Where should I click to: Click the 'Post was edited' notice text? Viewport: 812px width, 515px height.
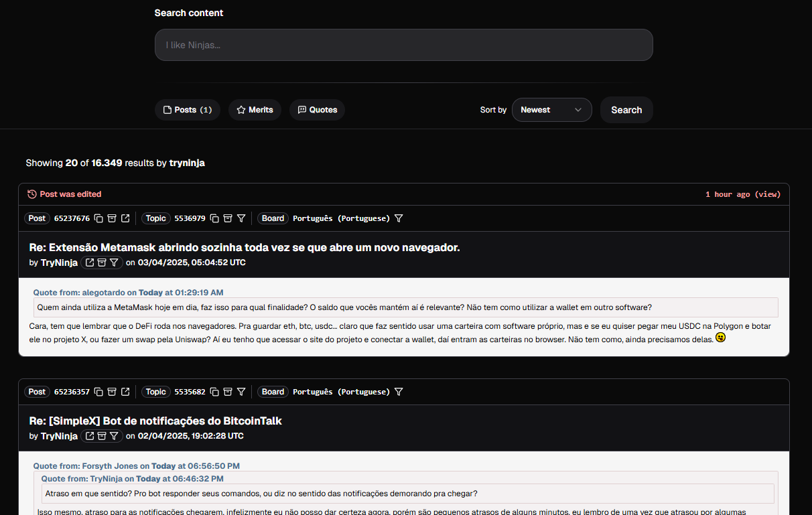pyautogui.click(x=70, y=194)
